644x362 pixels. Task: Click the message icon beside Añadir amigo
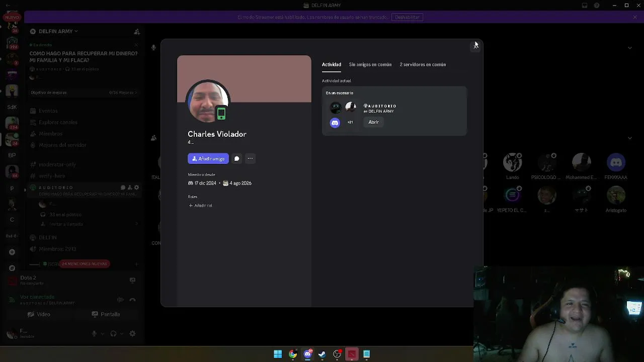(236, 159)
